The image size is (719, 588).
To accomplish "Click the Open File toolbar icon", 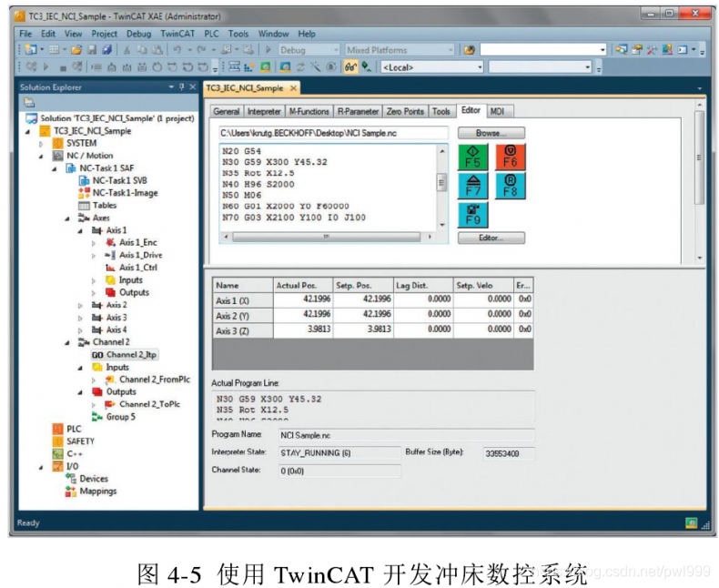I will coord(76,49).
